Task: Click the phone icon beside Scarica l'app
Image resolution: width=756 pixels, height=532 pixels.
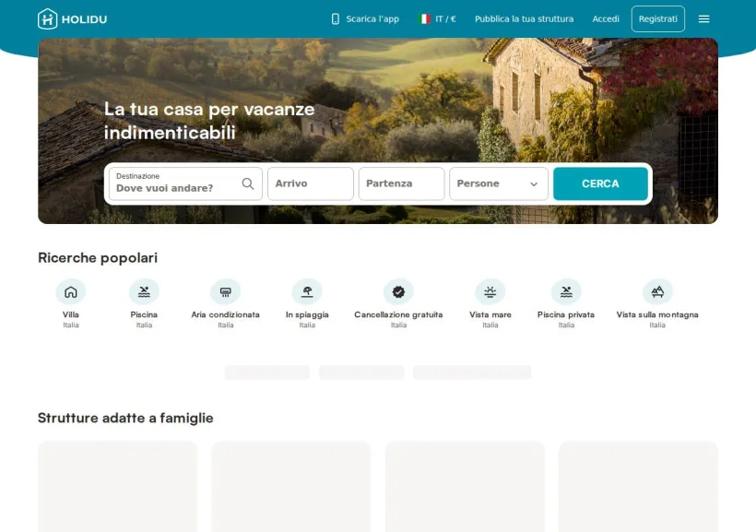Action: [x=335, y=18]
